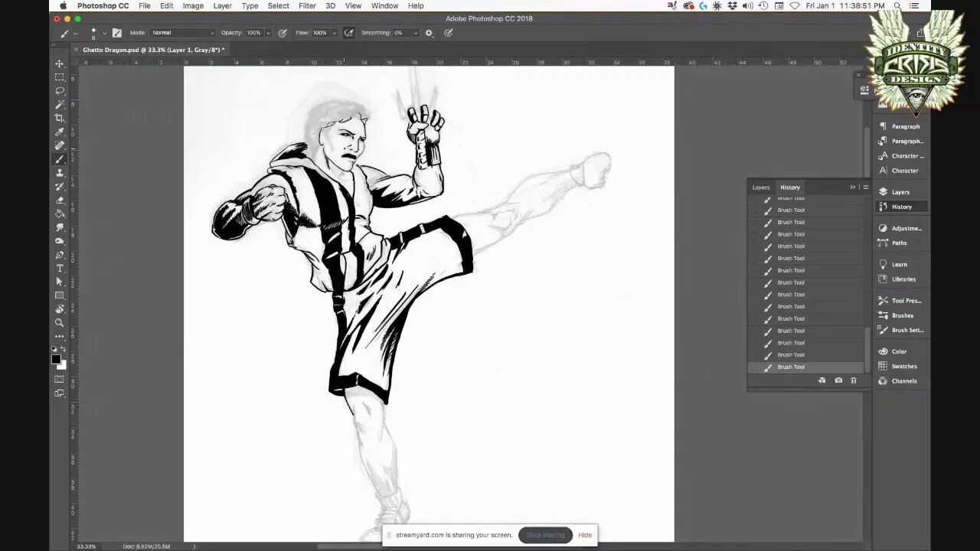Click Stop sharing in the streamyard bar
The image size is (980, 551).
545,535
